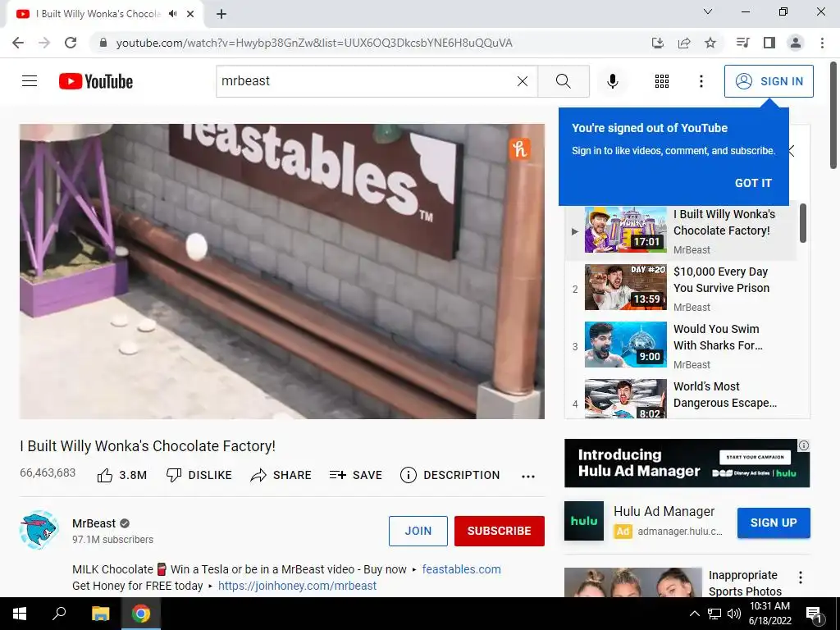Reload the YouTube page

(x=71, y=43)
